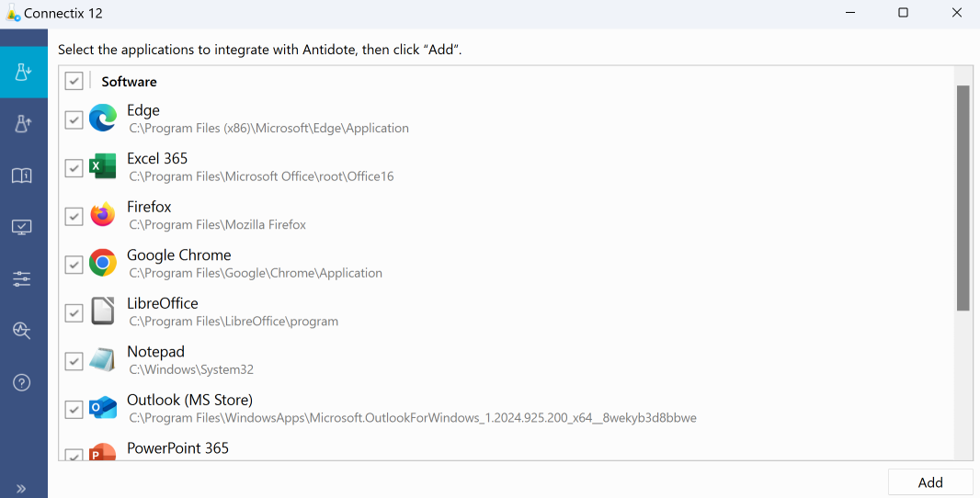Expand the sidebar with double chevron

[21, 488]
